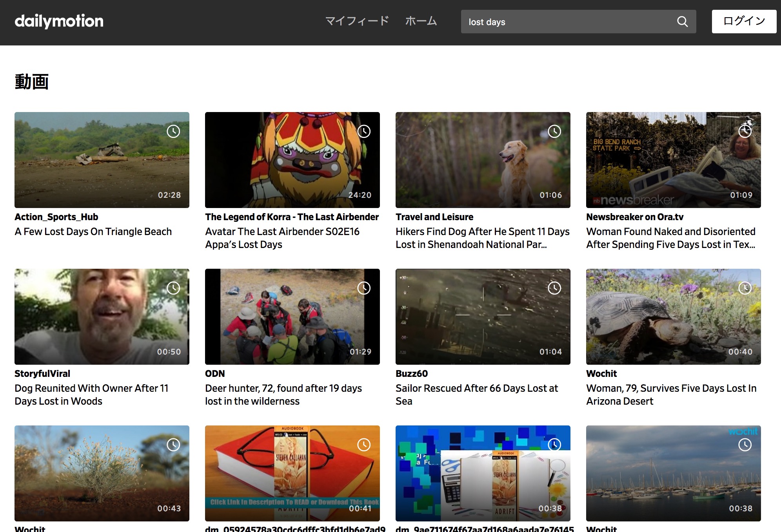The height and width of the screenshot is (532, 781).
Task: Visit Action_Sports_Hub channel
Action: coord(56,217)
